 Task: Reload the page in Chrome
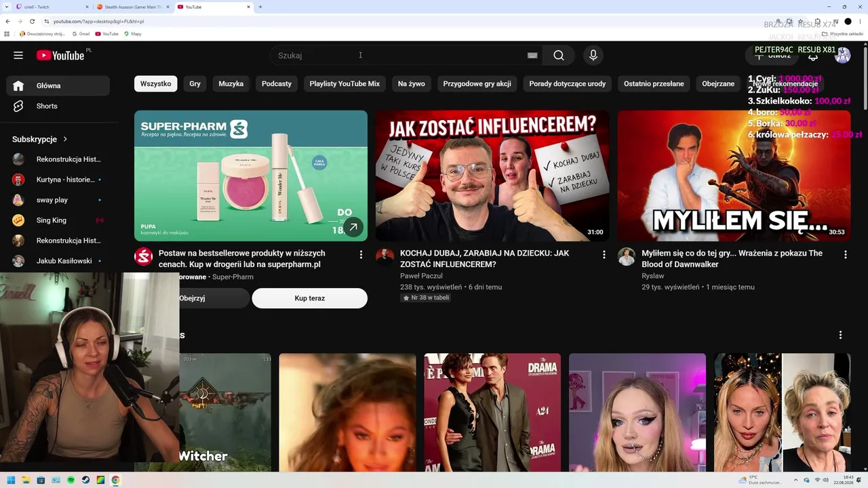(32, 21)
